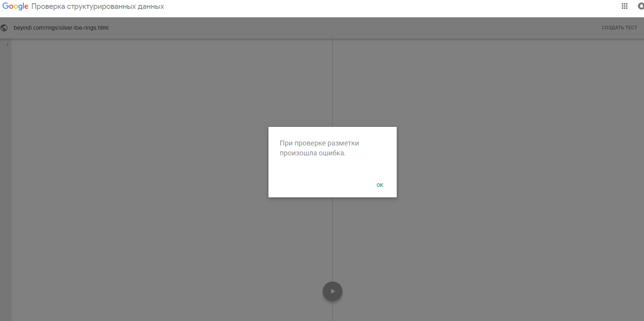This screenshot has height=321, width=644.
Task: Open the notifications bell icon
Action: (641, 6)
